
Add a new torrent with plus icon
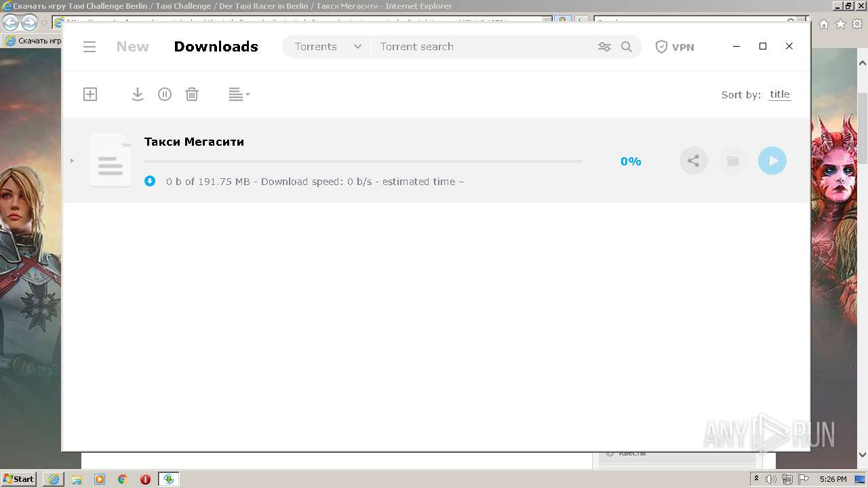coord(90,94)
